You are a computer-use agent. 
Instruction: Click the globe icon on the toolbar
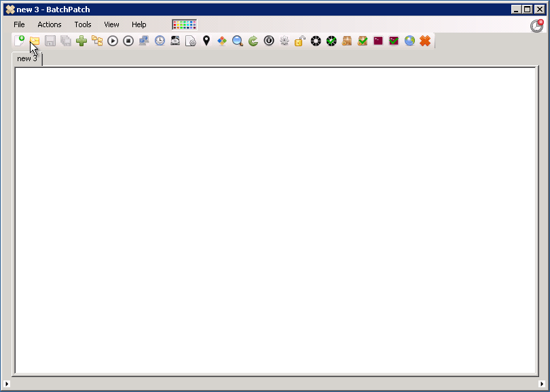point(409,41)
